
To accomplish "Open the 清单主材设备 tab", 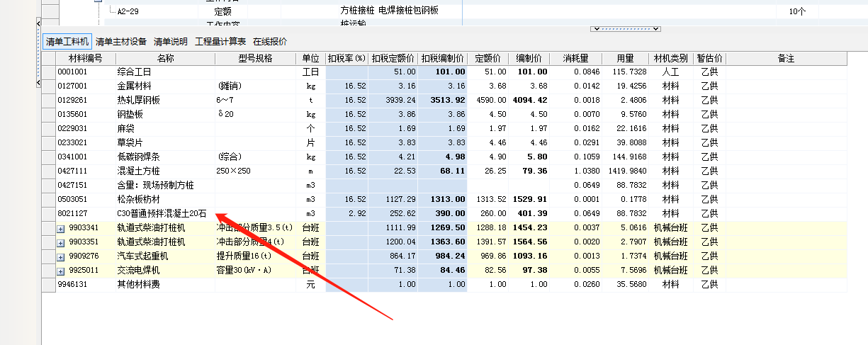I will pos(121,41).
